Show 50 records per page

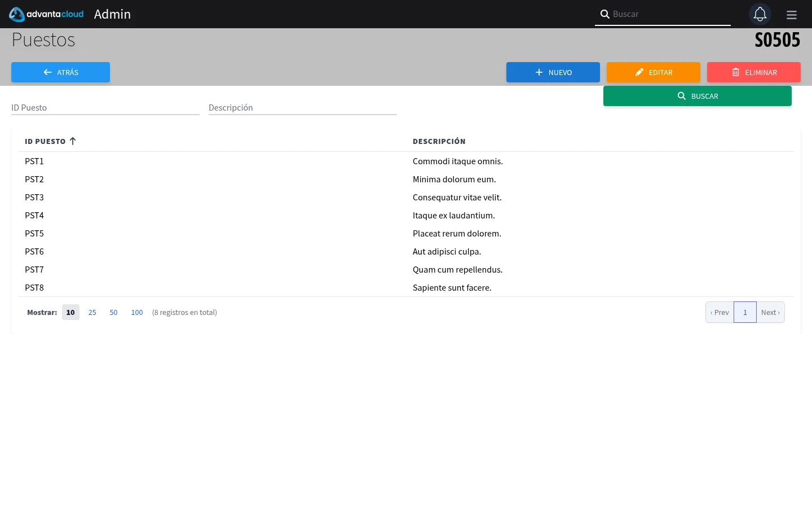(113, 312)
